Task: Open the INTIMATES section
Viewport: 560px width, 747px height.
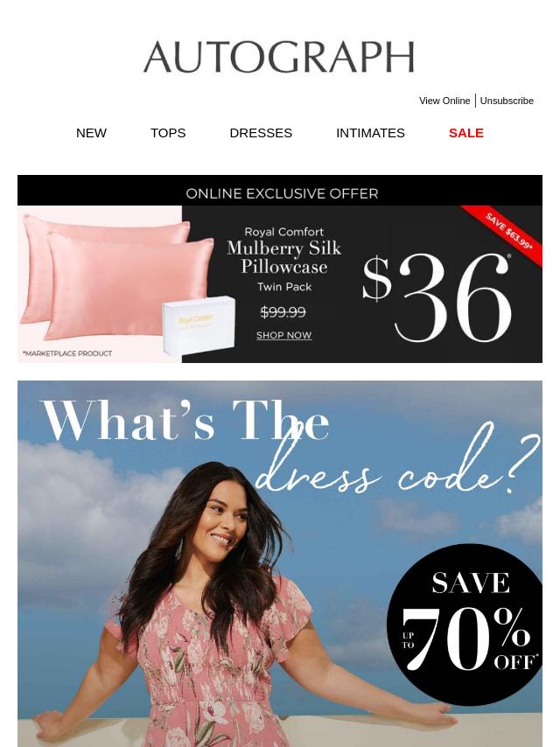Action: [x=370, y=133]
